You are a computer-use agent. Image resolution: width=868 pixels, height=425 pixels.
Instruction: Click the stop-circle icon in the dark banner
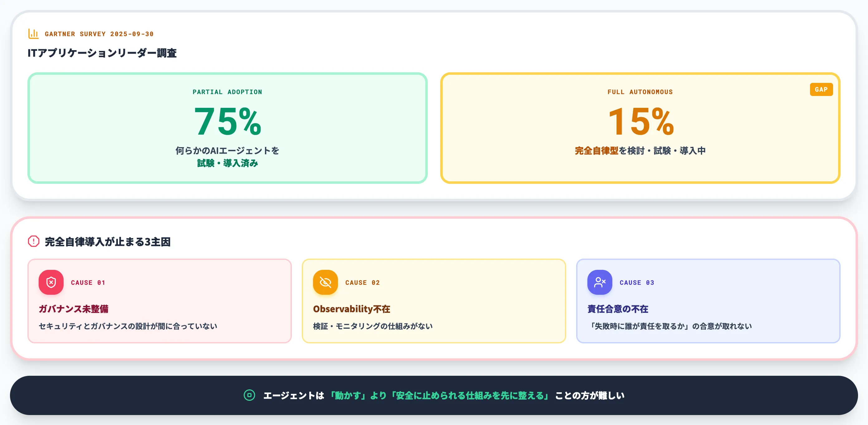click(249, 395)
